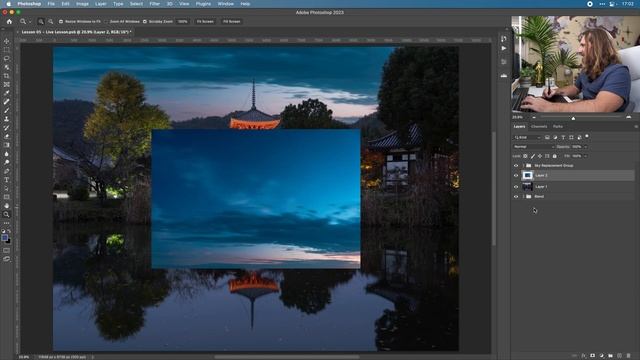Select the Frame tool
Viewport: 640px width, 360px height.
coord(7,84)
